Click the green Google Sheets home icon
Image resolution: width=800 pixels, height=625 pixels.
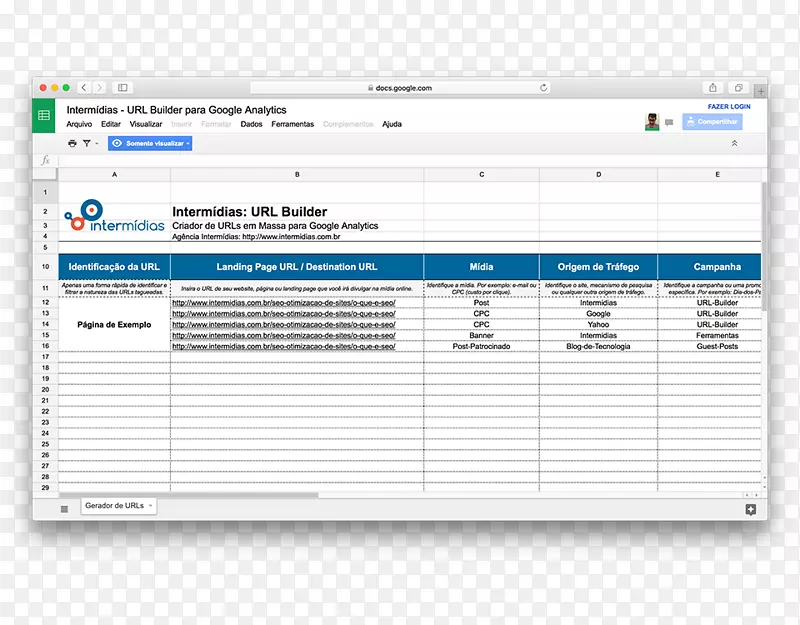44,115
